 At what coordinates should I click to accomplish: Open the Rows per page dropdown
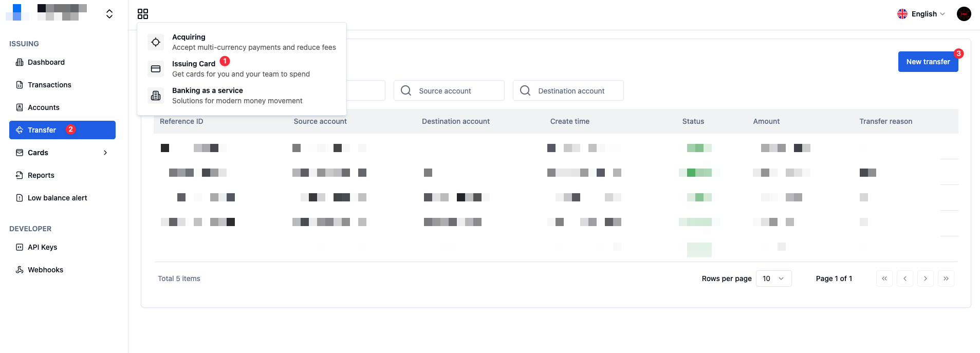tap(773, 278)
